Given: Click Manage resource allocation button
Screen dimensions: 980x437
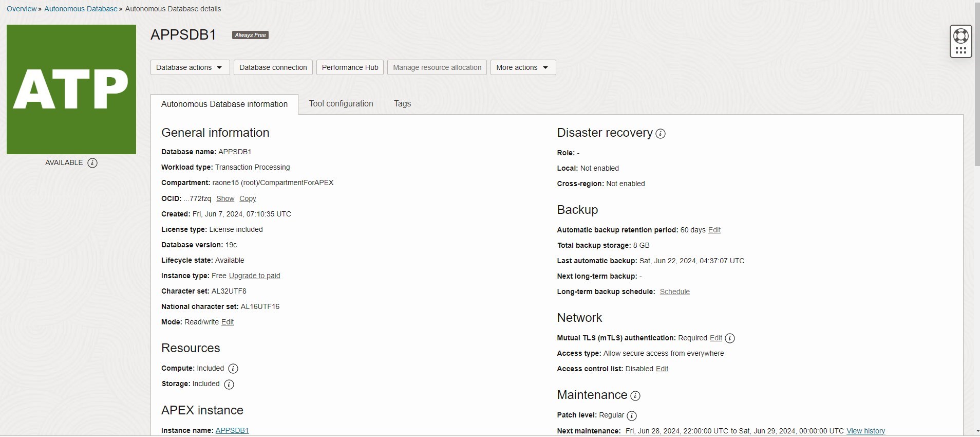Looking at the screenshot, I should (x=437, y=67).
